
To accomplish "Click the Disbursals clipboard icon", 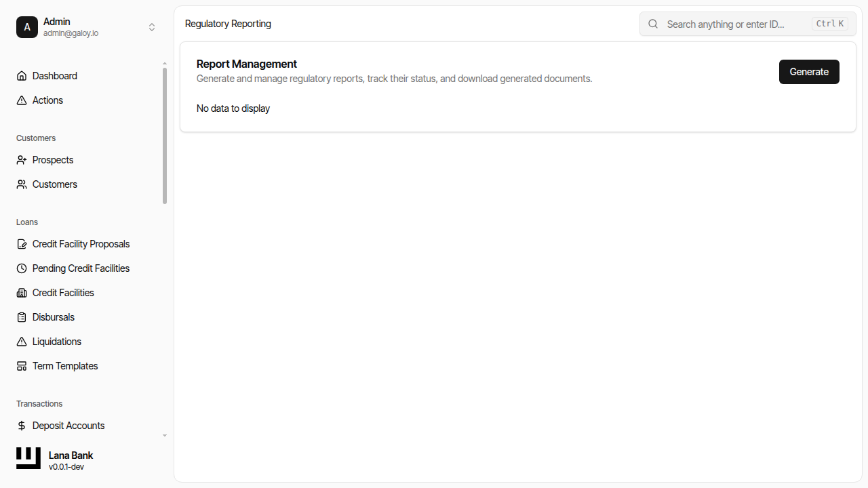I will pos(21,317).
